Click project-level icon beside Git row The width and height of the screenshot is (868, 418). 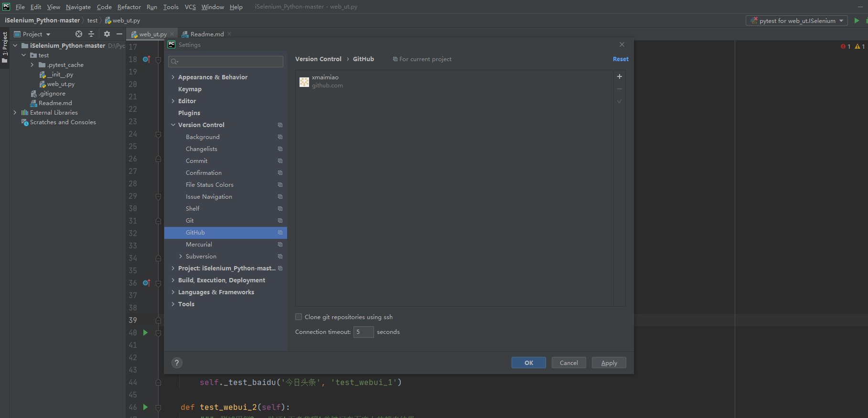[280, 221]
